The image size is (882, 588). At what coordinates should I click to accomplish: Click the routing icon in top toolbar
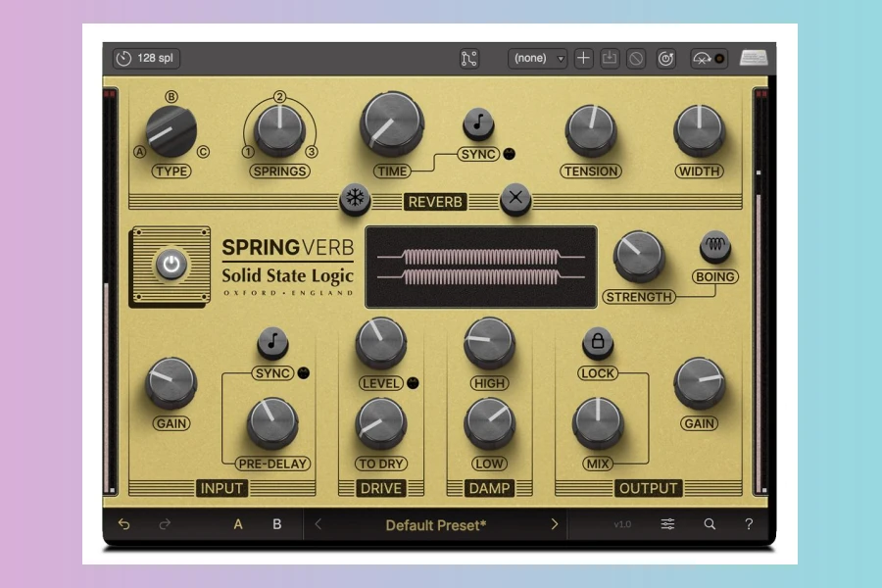coord(469,59)
